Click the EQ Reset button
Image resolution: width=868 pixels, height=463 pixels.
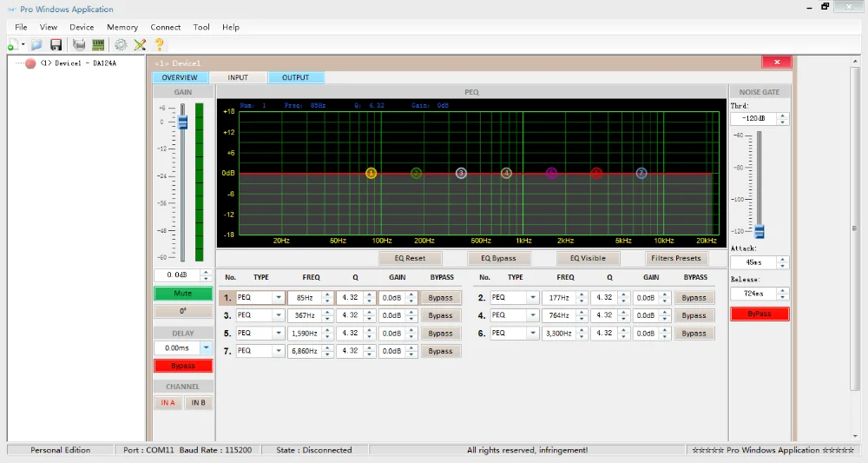pos(411,258)
